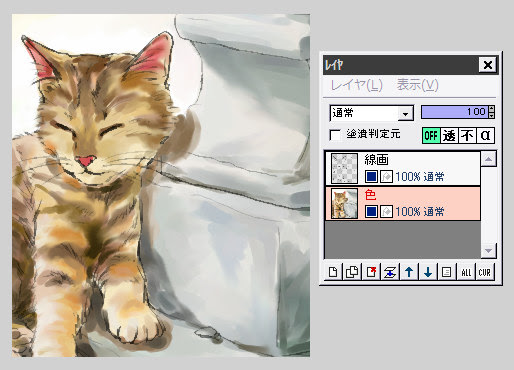This screenshot has height=370, width=514.
Task: Increase opacity with the spinner up arrow
Action: (492, 109)
